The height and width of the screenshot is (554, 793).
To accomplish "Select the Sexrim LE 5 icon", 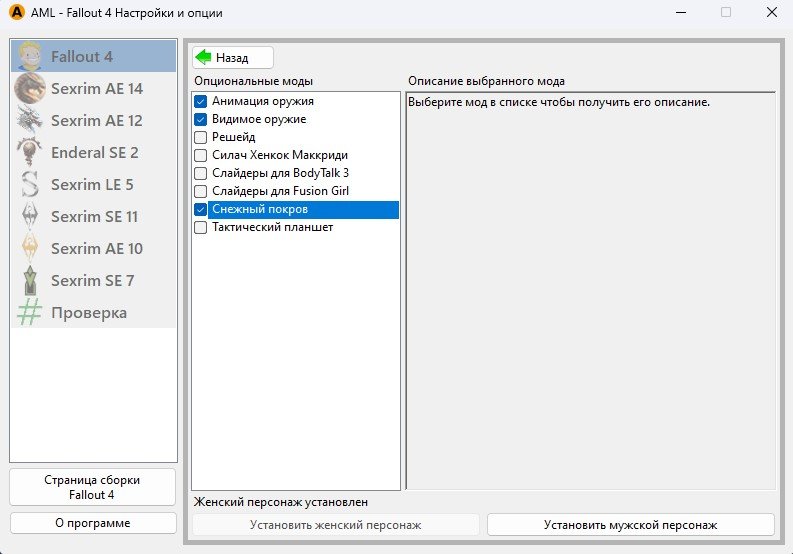I will pyautogui.click(x=30, y=185).
